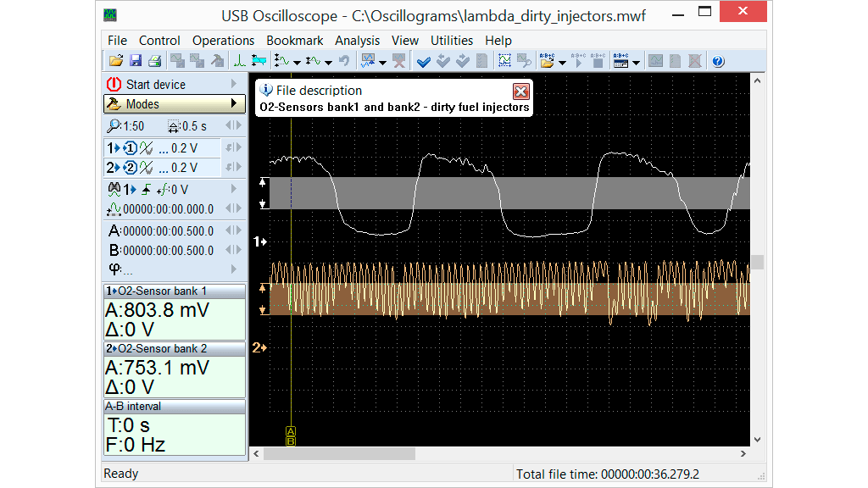Click the magnifier icon beside 1:50

tap(114, 126)
